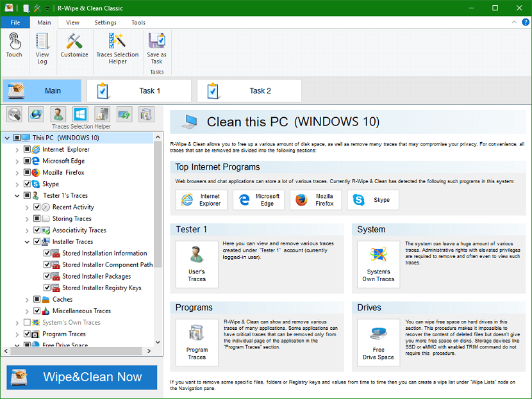
Task: Switch to the Task 1 tab
Action: (139, 90)
